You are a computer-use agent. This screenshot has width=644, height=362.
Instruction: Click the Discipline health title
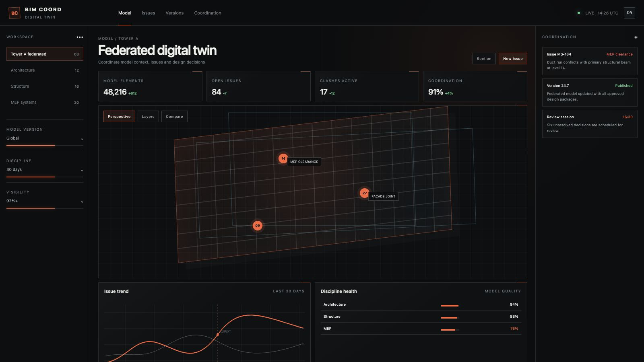click(339, 291)
